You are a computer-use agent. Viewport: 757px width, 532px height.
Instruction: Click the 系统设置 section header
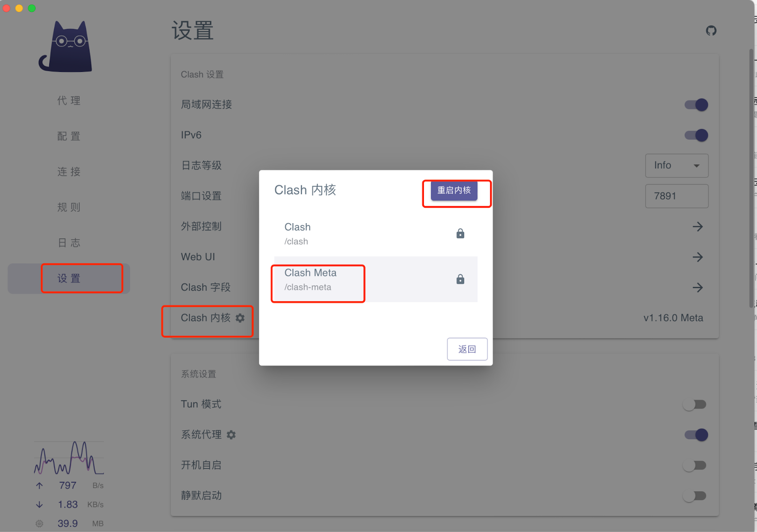pos(198,374)
